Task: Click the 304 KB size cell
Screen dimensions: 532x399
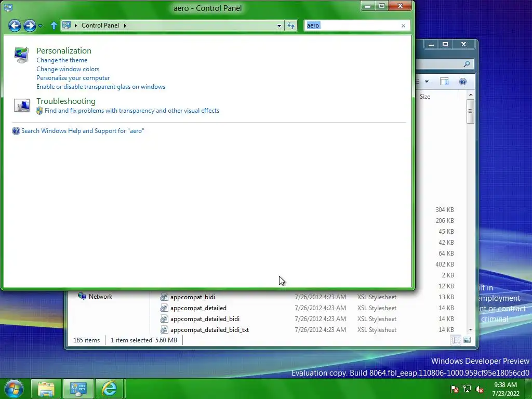Action: click(445, 210)
